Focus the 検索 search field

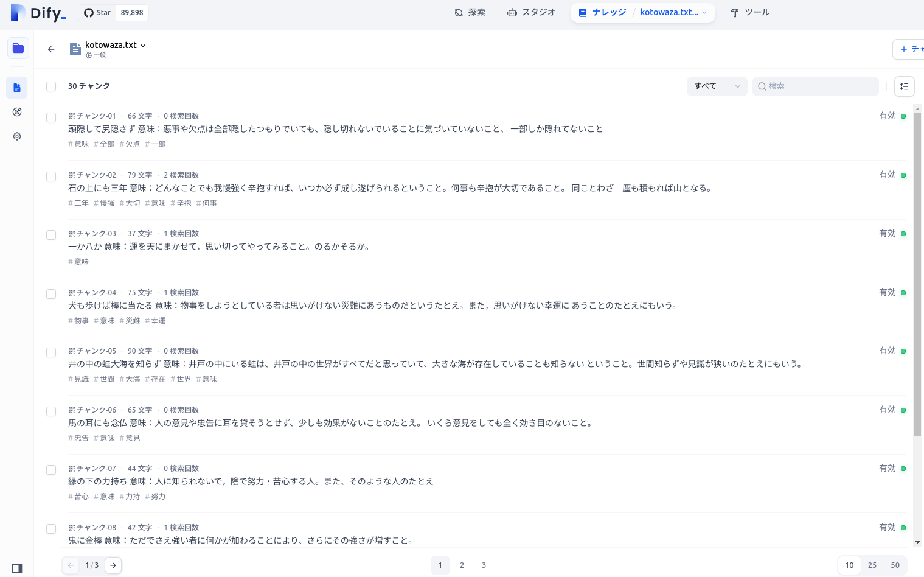pos(816,86)
